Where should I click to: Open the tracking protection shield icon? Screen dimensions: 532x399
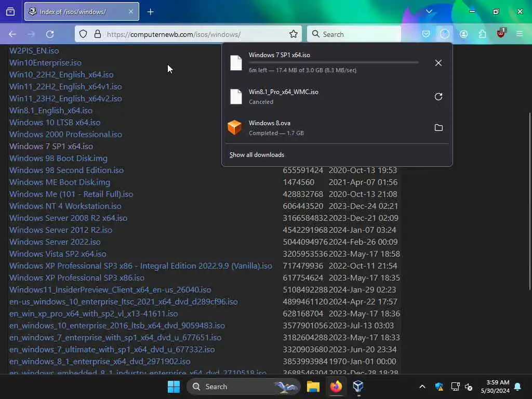pos(83,34)
